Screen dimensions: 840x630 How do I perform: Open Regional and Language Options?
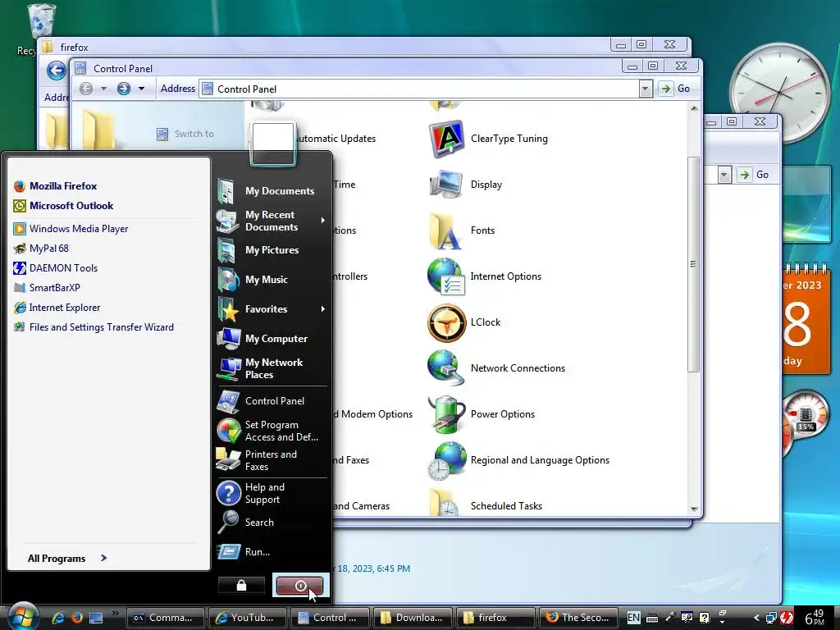pyautogui.click(x=519, y=460)
